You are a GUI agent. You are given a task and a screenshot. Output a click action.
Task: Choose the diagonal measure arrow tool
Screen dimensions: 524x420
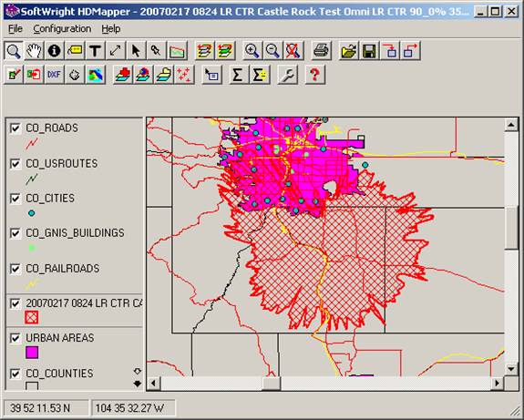point(116,51)
